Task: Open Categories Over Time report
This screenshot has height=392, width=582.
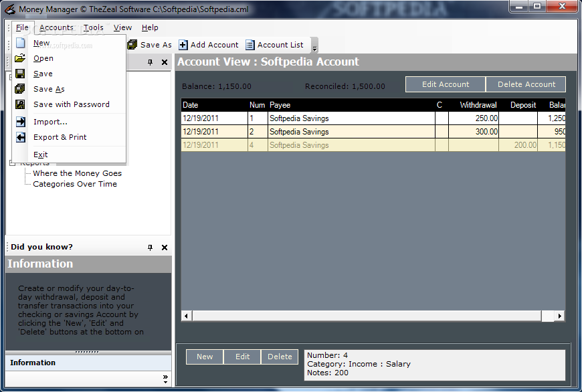Action: 75,184
